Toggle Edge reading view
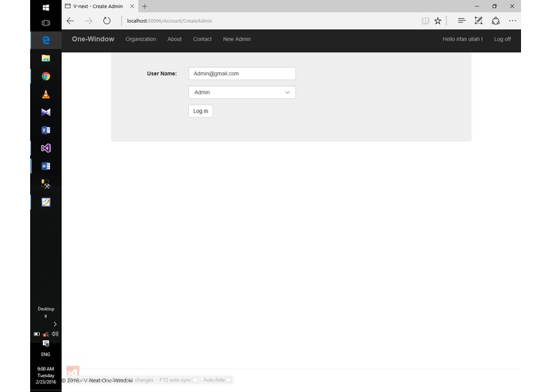The height and width of the screenshot is (392, 552). point(425,21)
